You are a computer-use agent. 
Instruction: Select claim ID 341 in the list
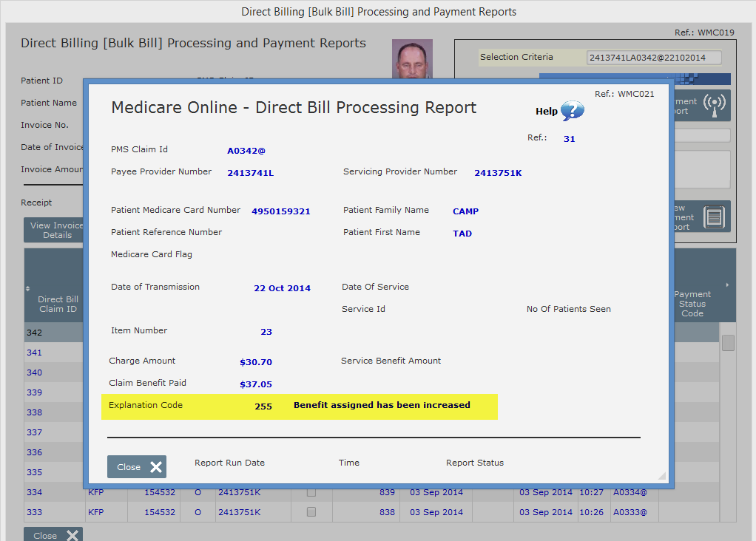click(34, 353)
